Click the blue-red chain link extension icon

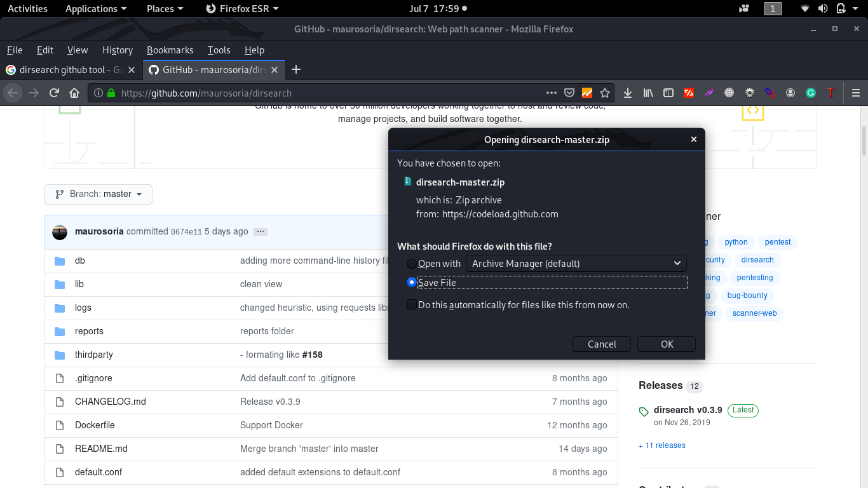(x=770, y=93)
